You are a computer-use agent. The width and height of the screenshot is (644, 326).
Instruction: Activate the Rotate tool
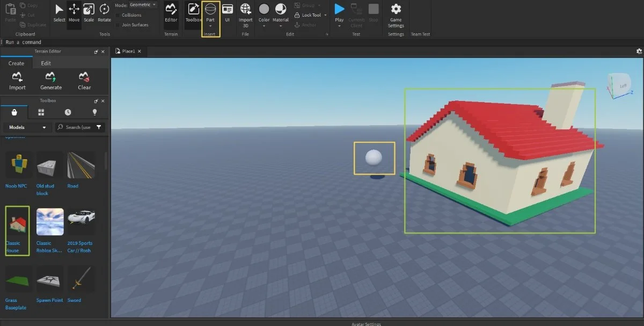[104, 12]
